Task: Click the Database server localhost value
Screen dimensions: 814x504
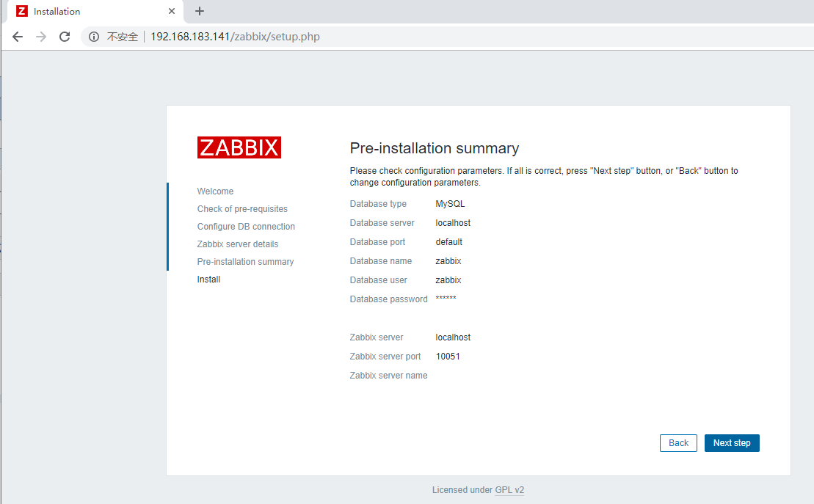Action: [453, 223]
